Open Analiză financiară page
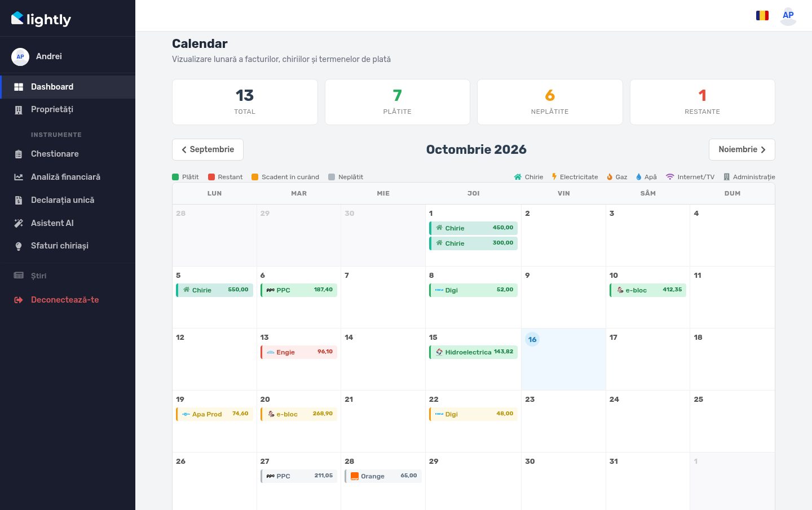Screen dimensions: 812x510 point(68,177)
